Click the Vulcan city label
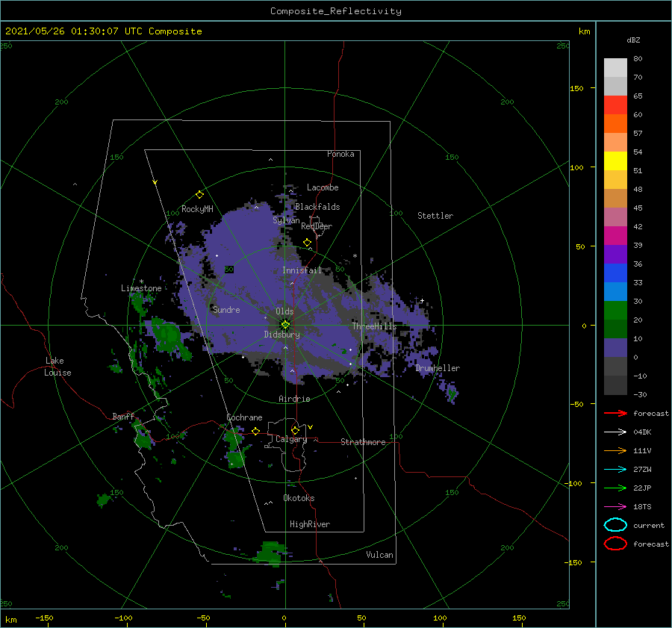The width and height of the screenshot is (672, 628). [x=379, y=555]
